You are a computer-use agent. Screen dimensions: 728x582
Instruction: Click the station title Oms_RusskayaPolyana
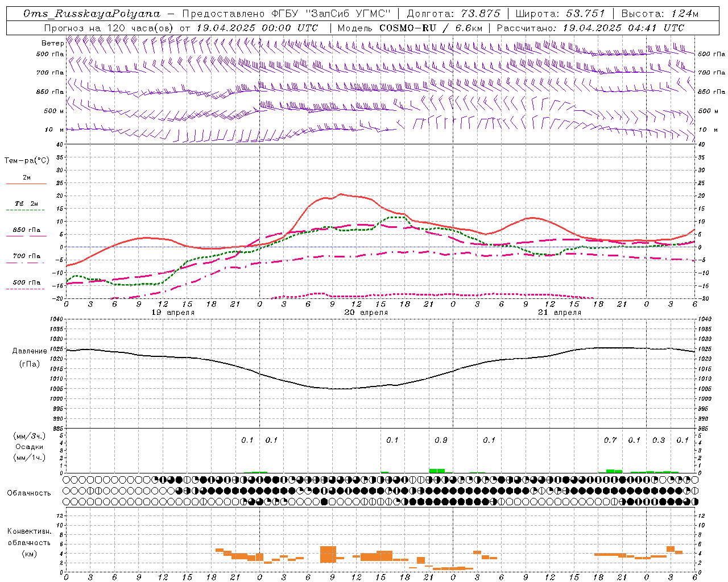tap(92, 14)
